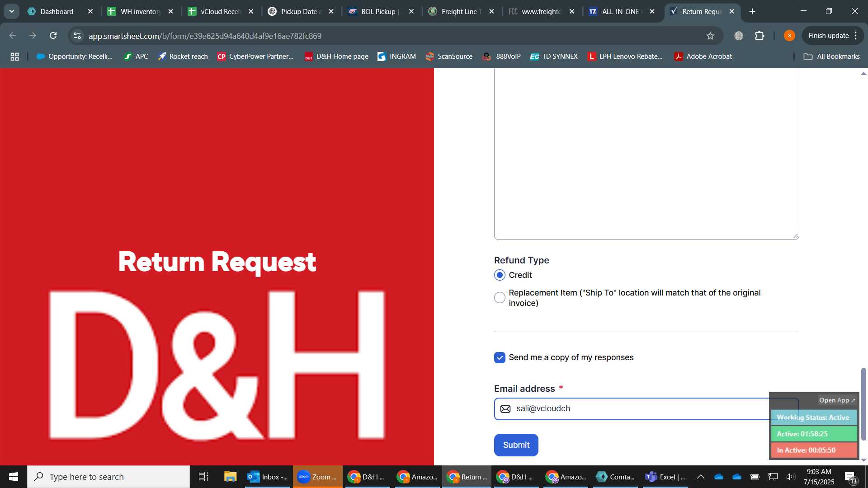Expand the All Bookmarks folder
The width and height of the screenshot is (868, 488).
[x=831, y=56]
